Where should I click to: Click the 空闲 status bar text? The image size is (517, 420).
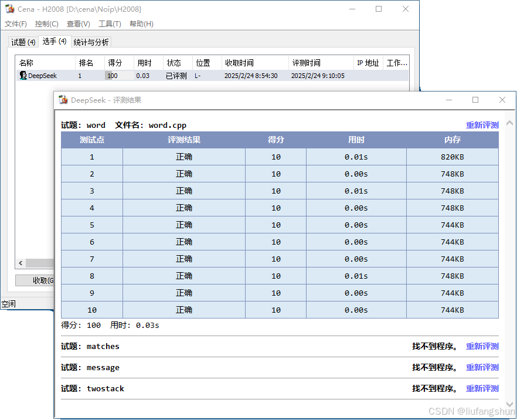coord(8,303)
